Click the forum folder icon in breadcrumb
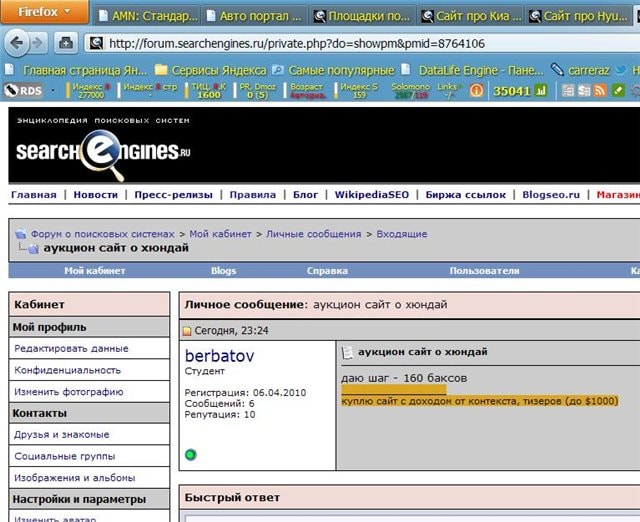 [20, 234]
